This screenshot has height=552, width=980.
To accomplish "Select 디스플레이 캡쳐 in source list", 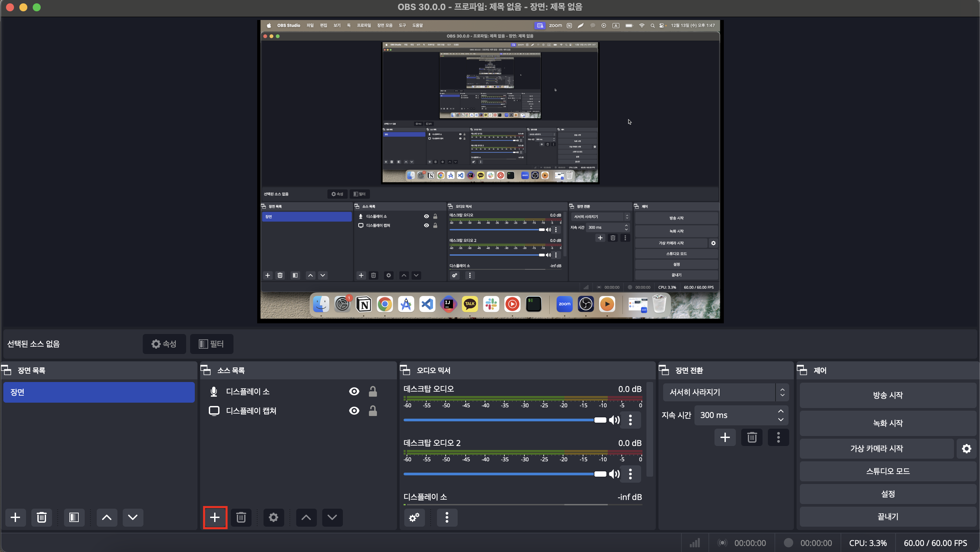I will (251, 411).
